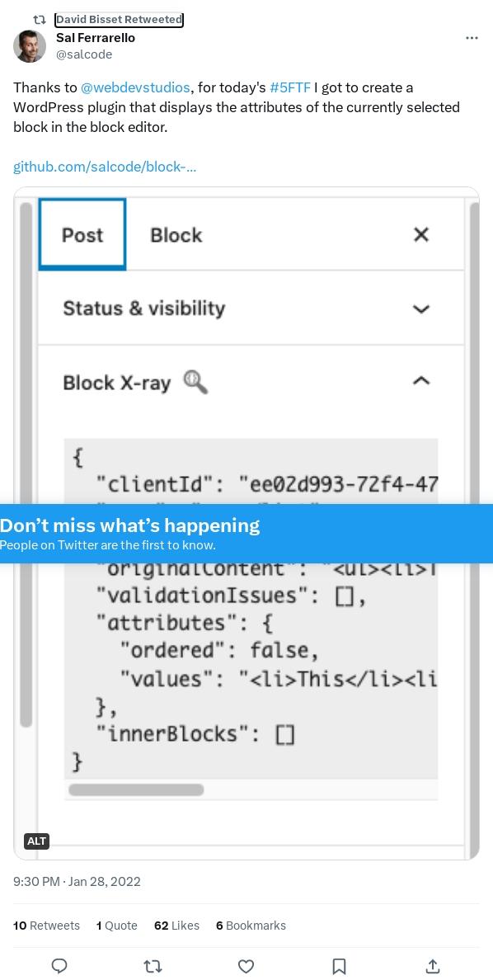This screenshot has width=493, height=980.
Task: Click the reply speech bubble icon
Action: tap(59, 966)
